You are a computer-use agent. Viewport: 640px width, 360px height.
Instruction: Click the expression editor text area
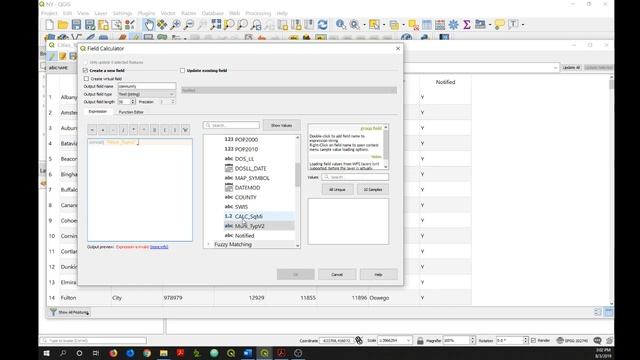(x=140, y=190)
